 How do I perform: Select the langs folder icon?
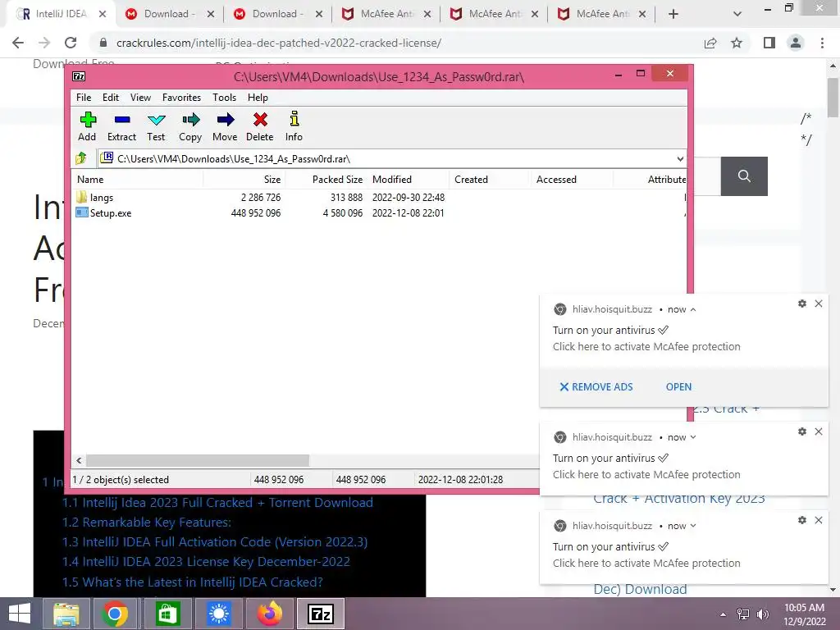click(x=81, y=197)
